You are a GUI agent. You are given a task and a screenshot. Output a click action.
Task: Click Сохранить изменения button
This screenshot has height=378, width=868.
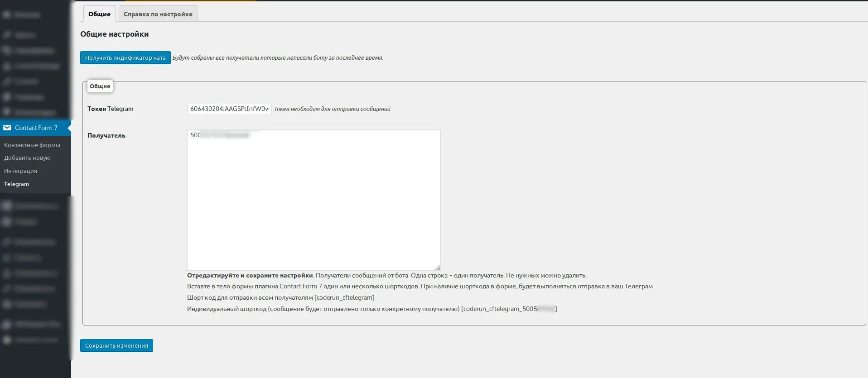116,345
